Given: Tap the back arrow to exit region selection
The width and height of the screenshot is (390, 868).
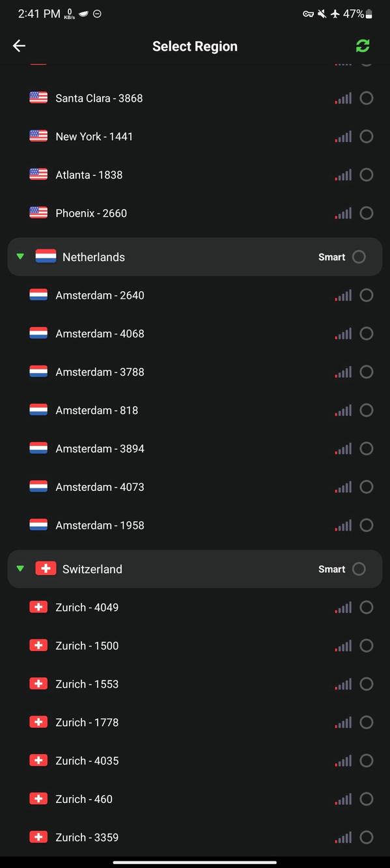Looking at the screenshot, I should tap(19, 46).
